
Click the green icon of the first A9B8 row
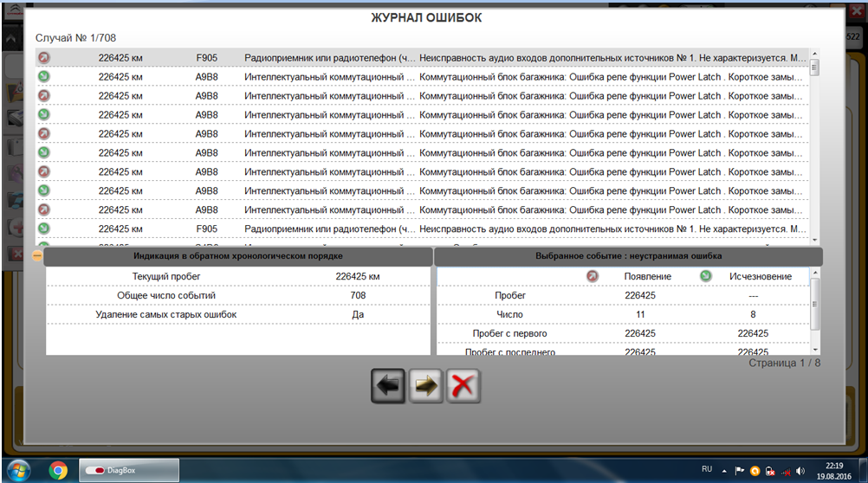42,77
